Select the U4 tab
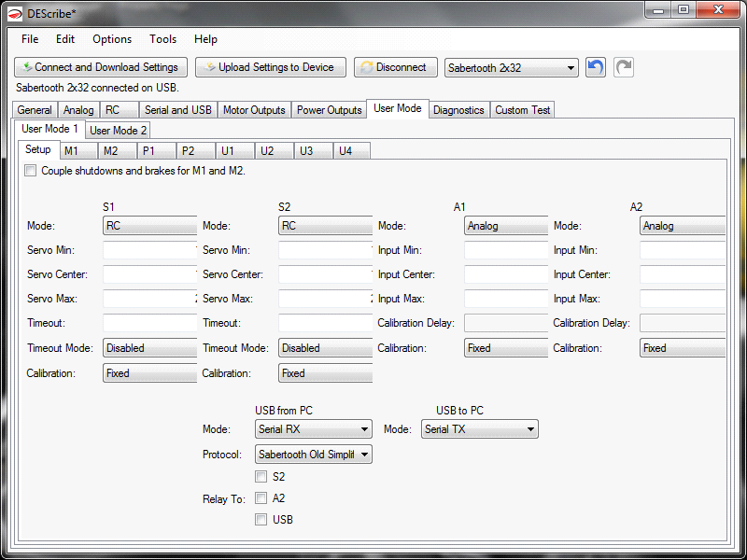 point(352,151)
